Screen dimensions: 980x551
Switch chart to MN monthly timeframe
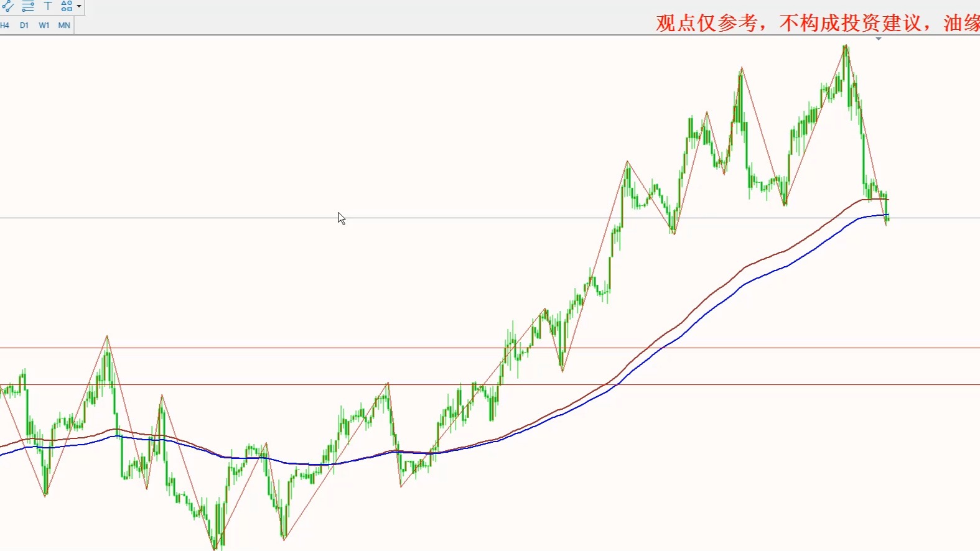click(x=64, y=25)
